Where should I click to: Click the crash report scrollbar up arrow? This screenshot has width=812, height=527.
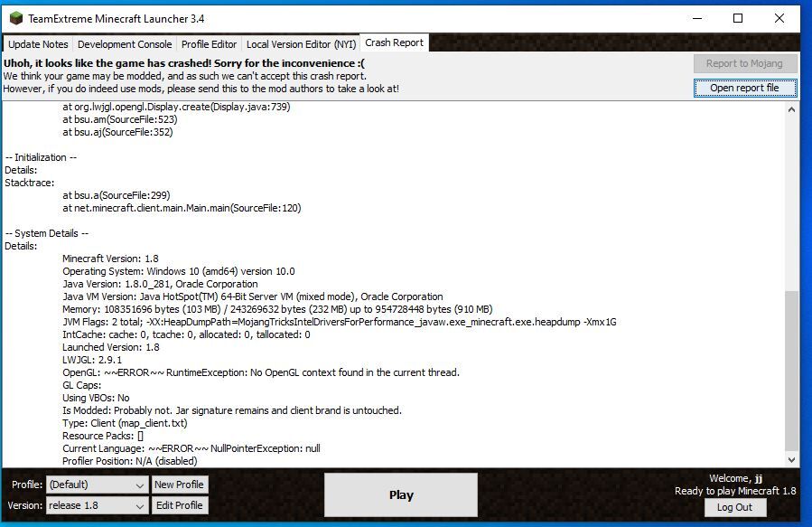(791, 109)
